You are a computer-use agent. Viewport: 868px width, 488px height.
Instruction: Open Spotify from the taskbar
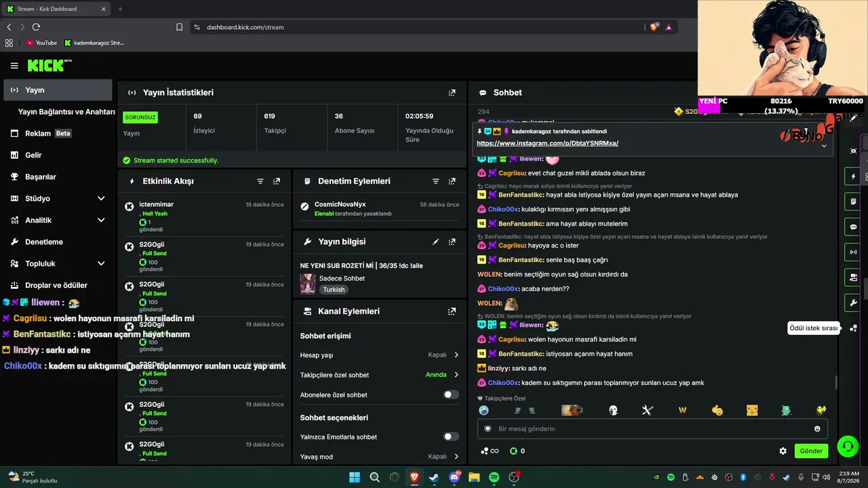pyautogui.click(x=494, y=477)
